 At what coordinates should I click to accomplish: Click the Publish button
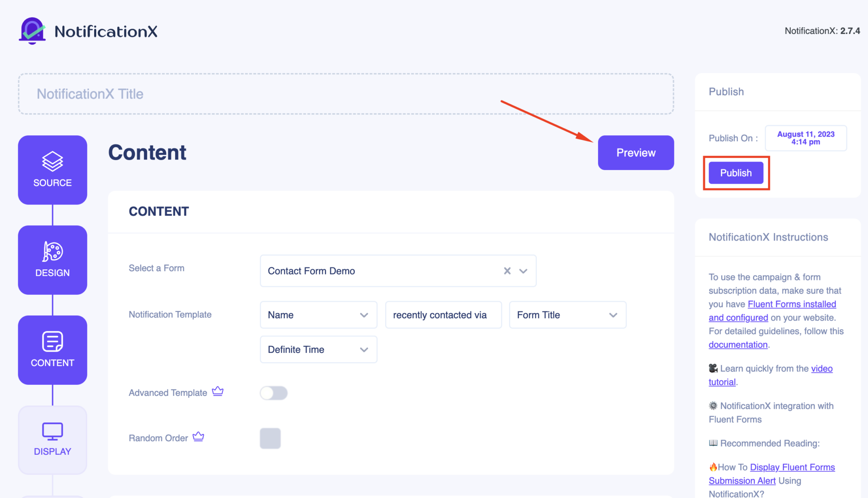click(x=735, y=173)
